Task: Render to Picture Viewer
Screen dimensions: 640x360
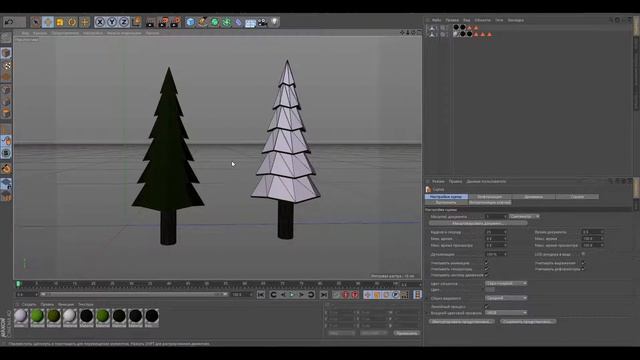Action: point(163,22)
